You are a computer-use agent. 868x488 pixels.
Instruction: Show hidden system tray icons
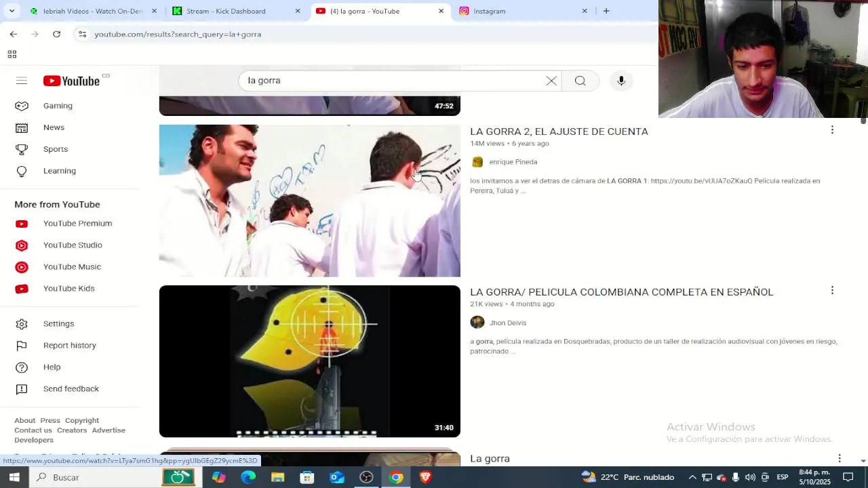(692, 477)
